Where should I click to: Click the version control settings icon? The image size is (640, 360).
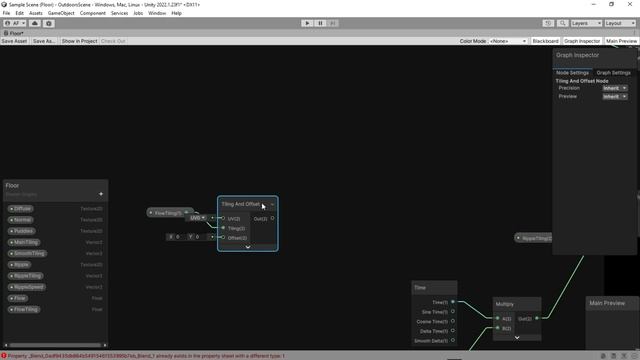pyautogui.click(x=49, y=23)
